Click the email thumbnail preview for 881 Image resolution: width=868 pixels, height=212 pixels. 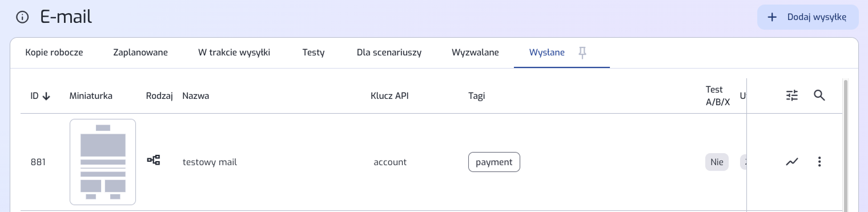pyautogui.click(x=103, y=162)
